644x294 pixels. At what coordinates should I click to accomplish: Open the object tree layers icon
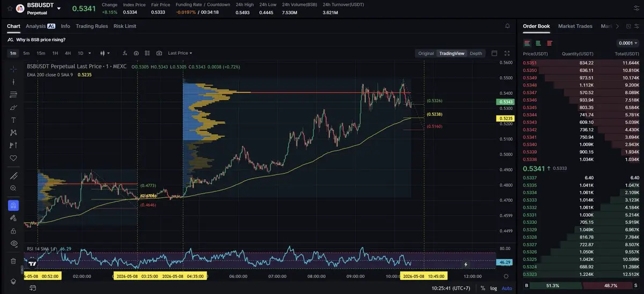click(x=13, y=281)
